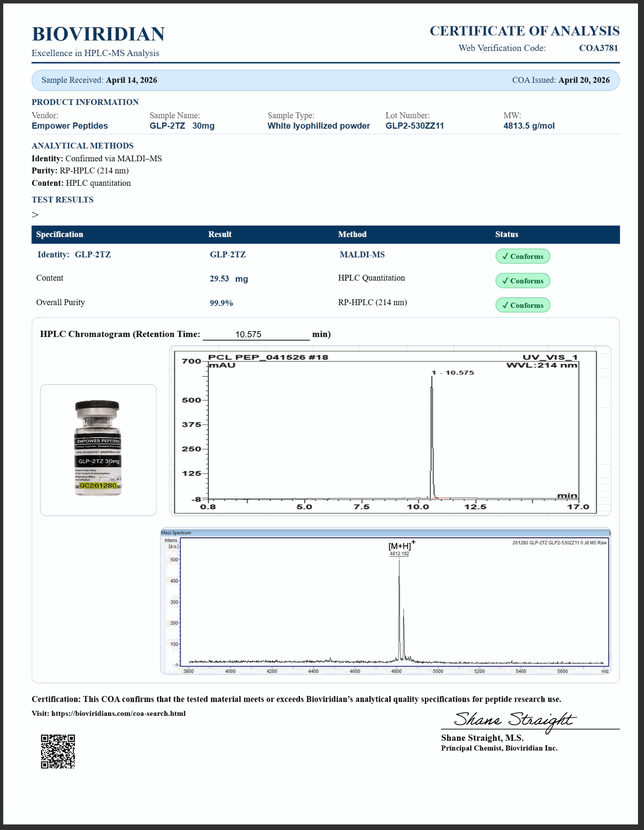This screenshot has width=644, height=830.
Task: Click the molecular weight 4813.5 g/mol
Action: (x=529, y=126)
